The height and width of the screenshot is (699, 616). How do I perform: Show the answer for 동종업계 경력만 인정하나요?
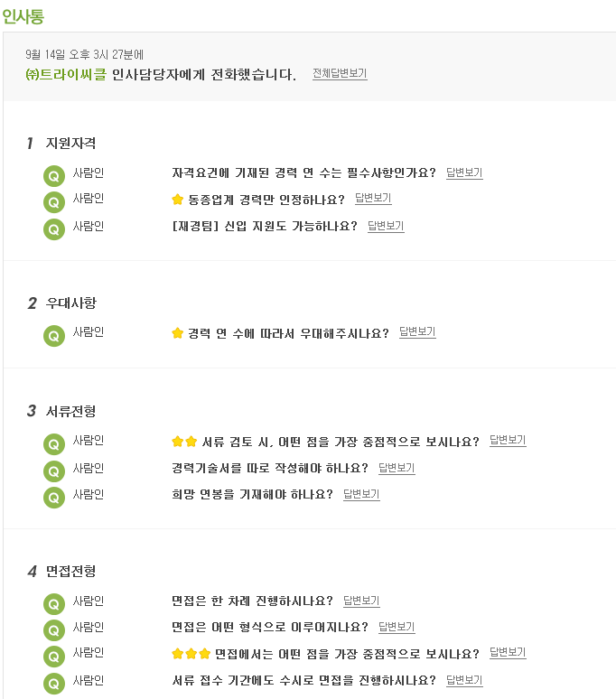pos(373,198)
